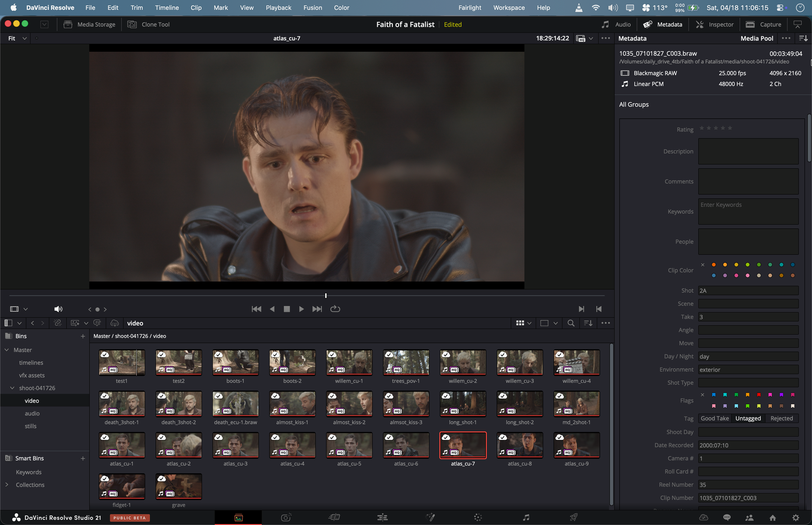812x525 pixels.
Task: Search the media pool
Action: pos(571,323)
